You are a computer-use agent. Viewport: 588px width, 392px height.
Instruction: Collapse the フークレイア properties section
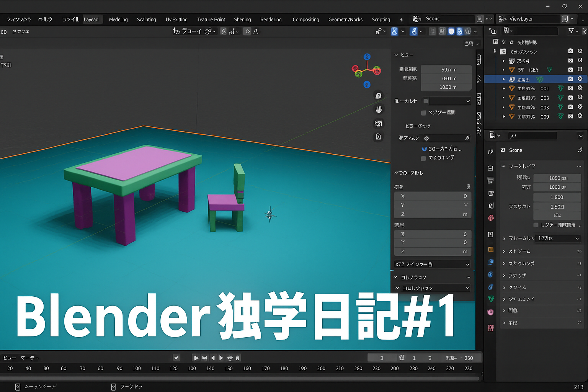point(519,166)
